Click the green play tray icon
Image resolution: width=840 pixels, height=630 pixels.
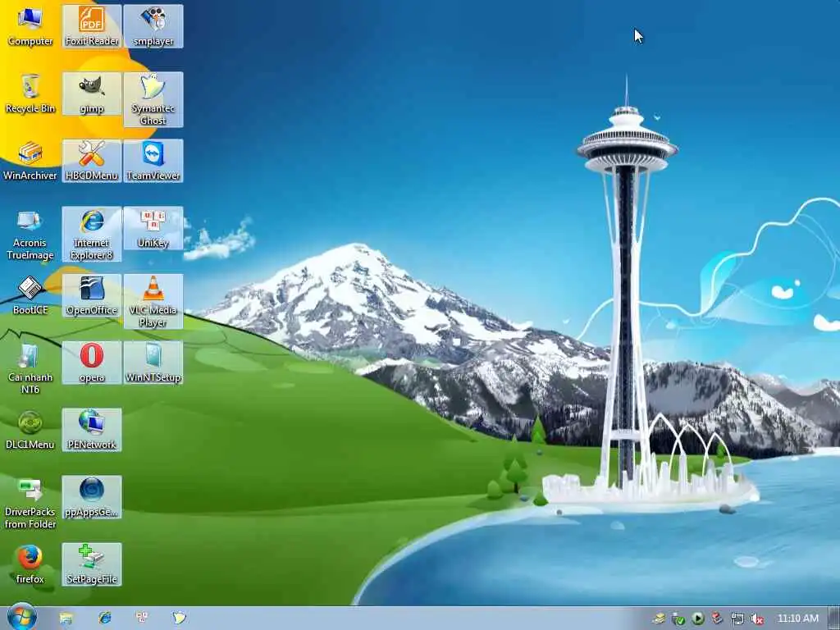click(698, 619)
